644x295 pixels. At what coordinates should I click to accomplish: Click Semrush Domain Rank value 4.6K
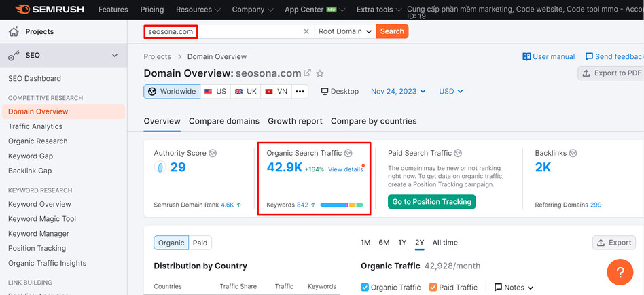click(x=227, y=205)
